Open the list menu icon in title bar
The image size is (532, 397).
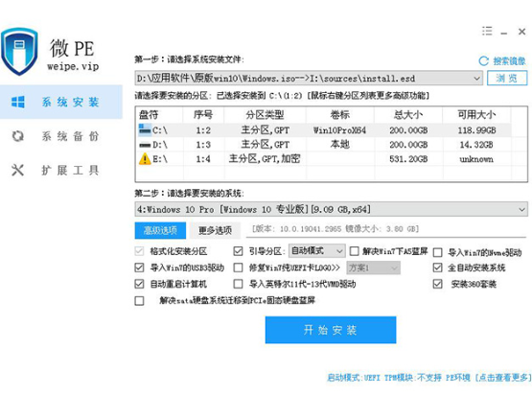coord(487,32)
